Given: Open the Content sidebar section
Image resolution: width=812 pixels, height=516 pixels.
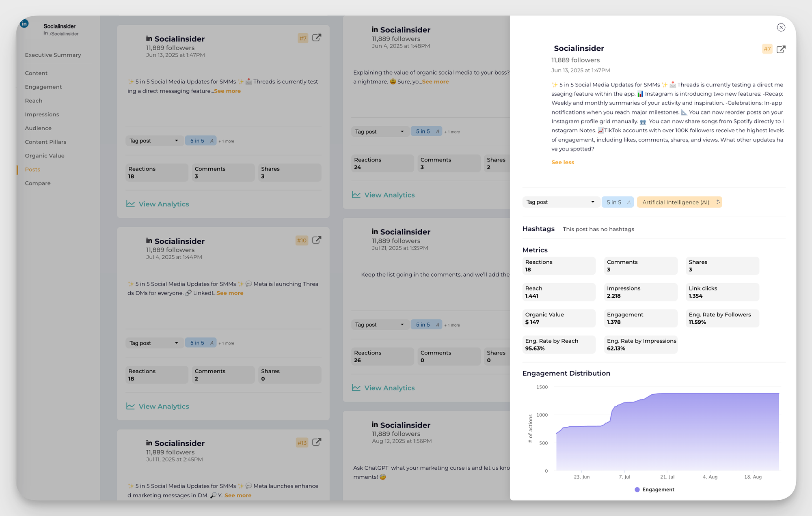Looking at the screenshot, I should pos(36,73).
